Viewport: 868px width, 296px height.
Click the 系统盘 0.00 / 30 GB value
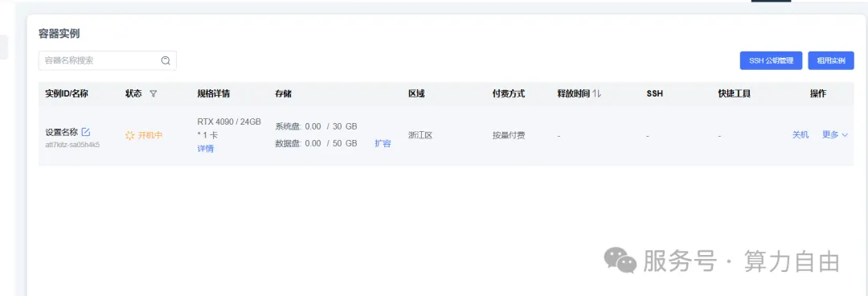316,126
